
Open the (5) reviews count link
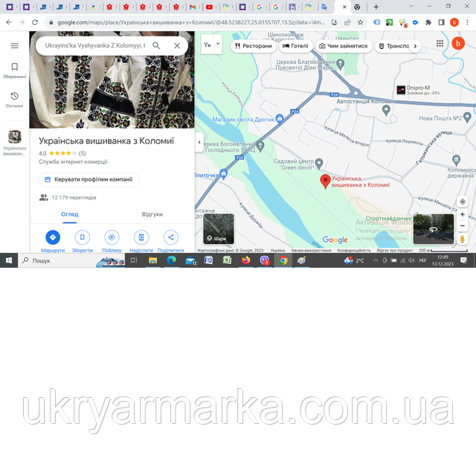[83, 153]
